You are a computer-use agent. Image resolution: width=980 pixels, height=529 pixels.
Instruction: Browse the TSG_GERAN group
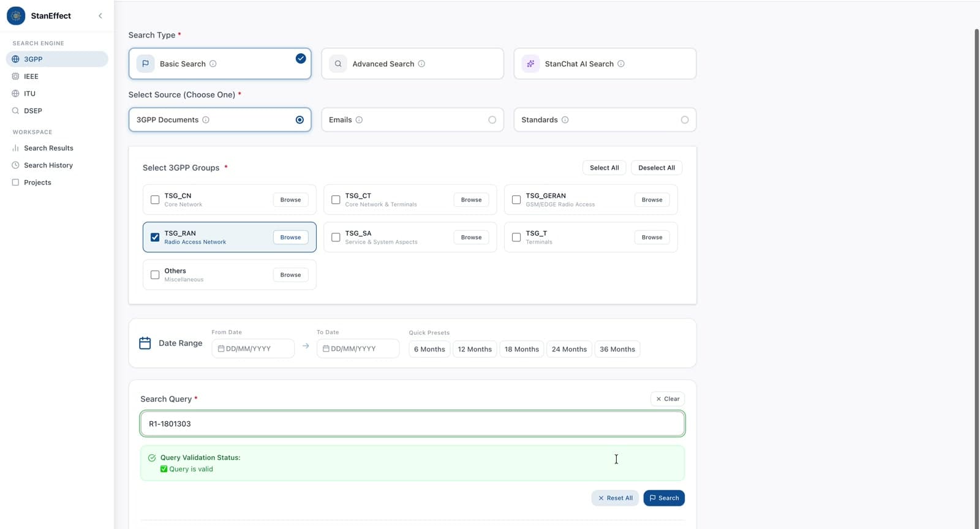tap(652, 200)
